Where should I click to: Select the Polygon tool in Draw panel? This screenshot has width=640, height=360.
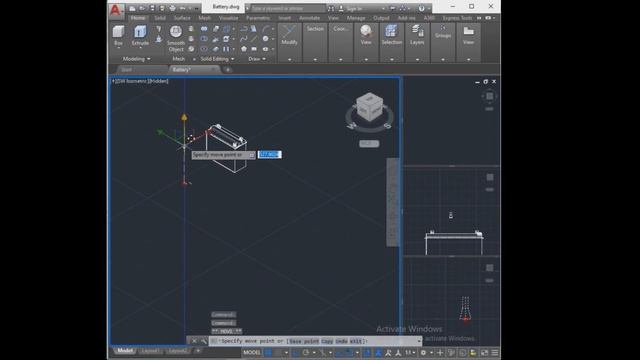[244, 49]
